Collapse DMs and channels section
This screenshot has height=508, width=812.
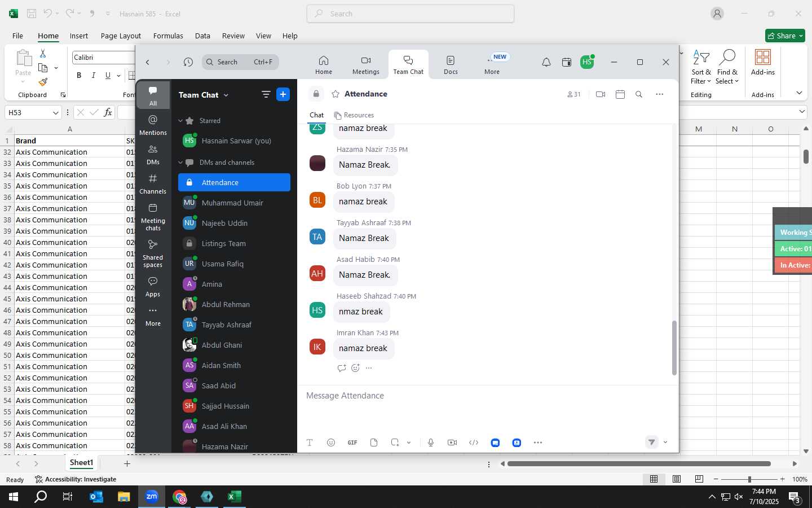coord(180,163)
